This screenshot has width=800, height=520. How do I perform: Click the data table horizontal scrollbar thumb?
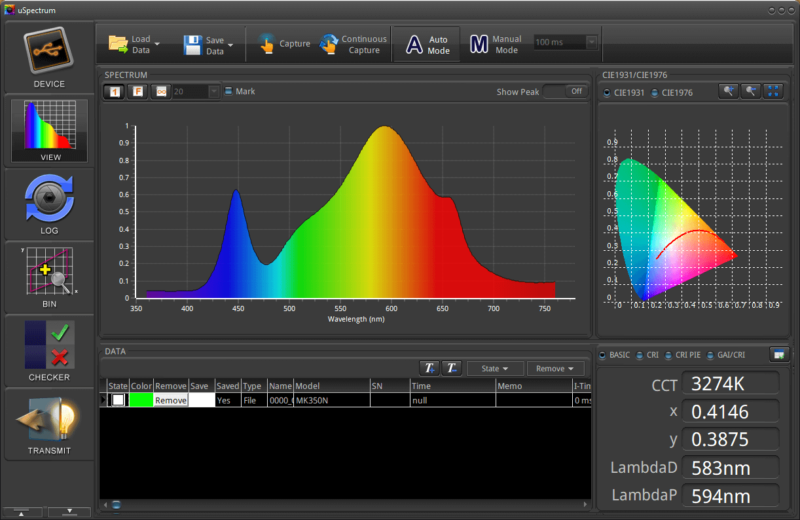click(116, 505)
